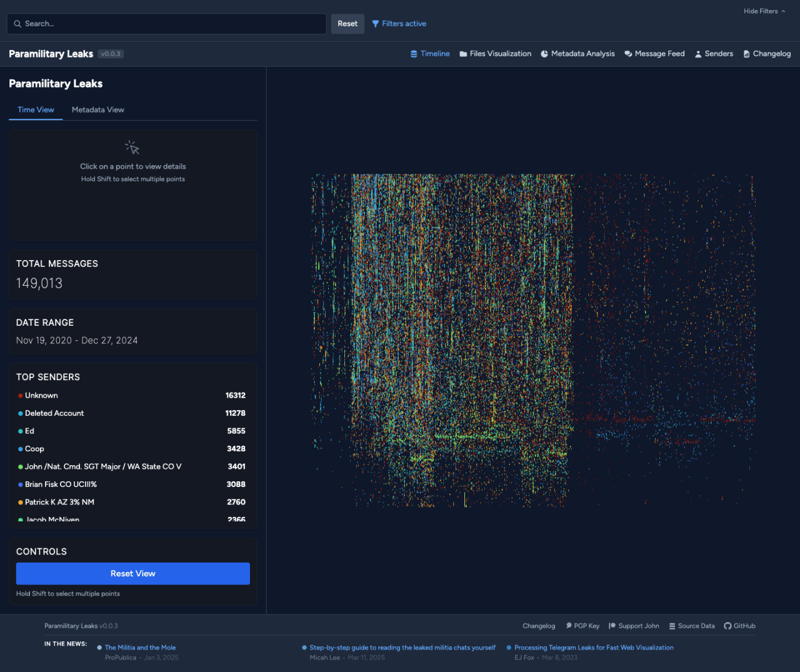Open Changelog from top navigation
The image size is (800, 672).
tap(767, 54)
